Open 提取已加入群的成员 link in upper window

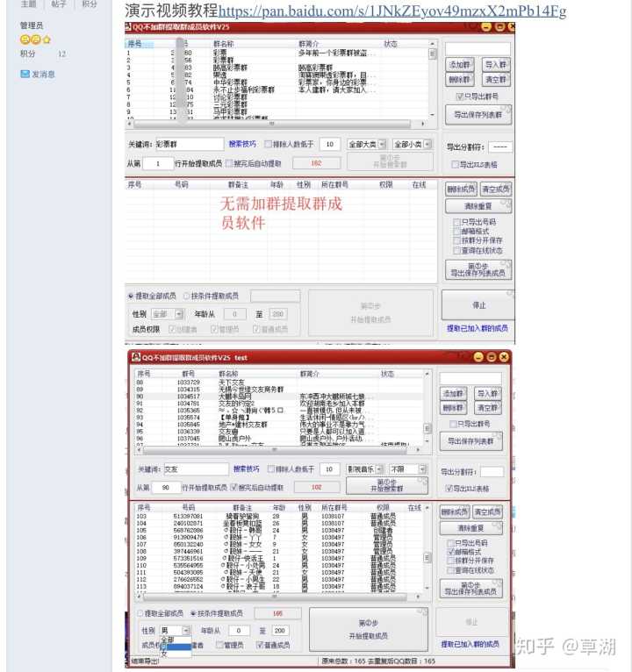point(478,328)
